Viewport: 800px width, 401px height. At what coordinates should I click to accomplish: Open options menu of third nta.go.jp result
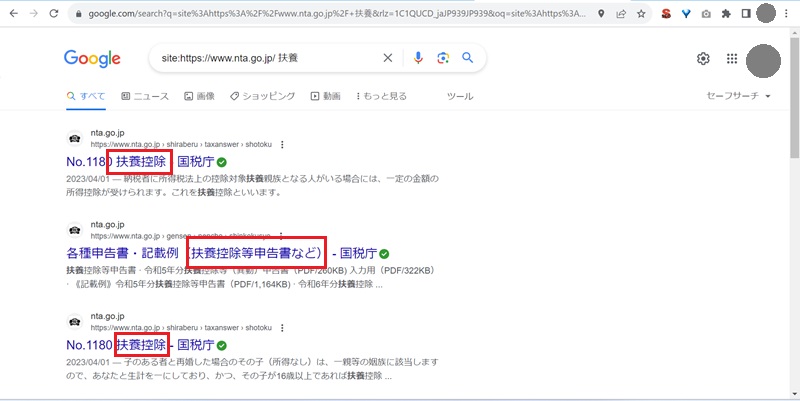[x=282, y=328]
